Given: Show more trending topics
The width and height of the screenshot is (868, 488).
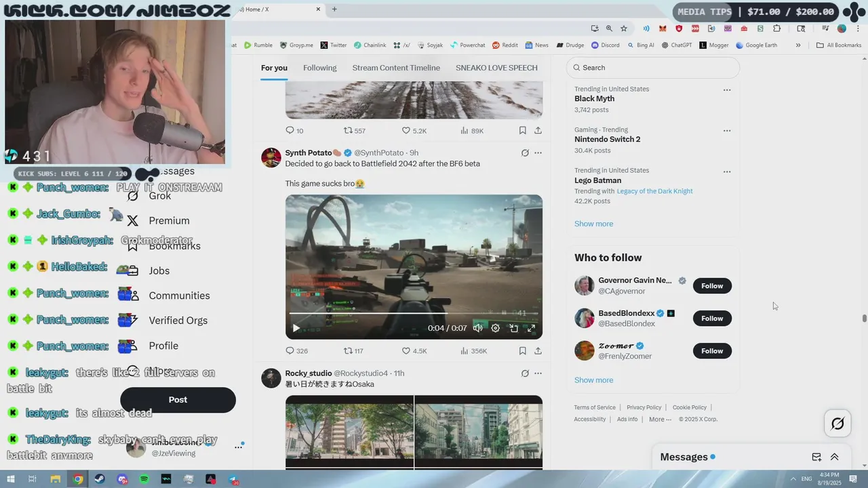Looking at the screenshot, I should [593, 224].
